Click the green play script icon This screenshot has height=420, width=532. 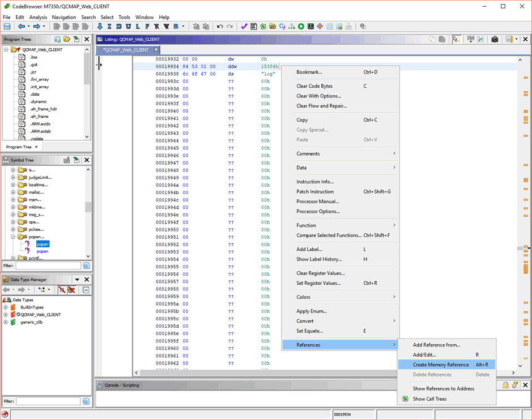pyautogui.click(x=301, y=27)
